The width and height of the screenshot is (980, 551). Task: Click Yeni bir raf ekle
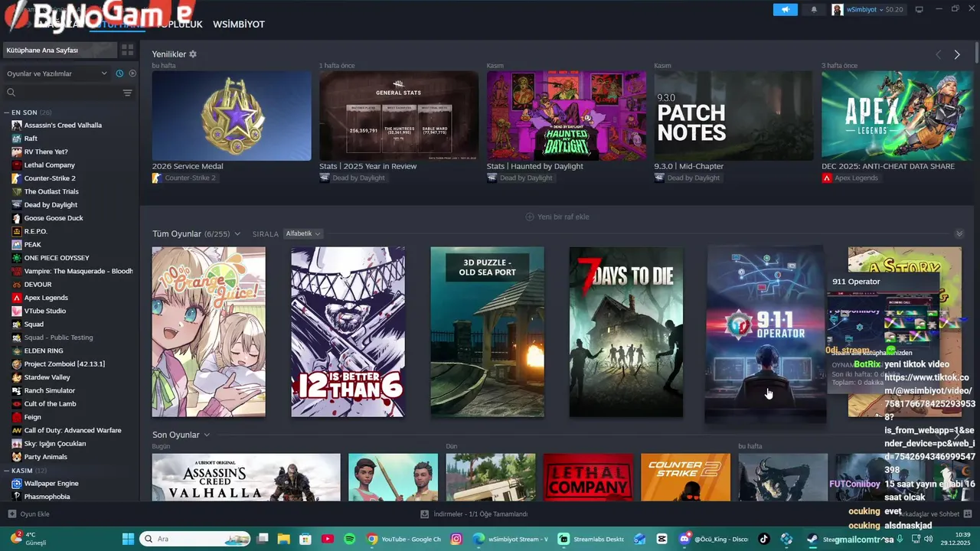pyautogui.click(x=557, y=217)
